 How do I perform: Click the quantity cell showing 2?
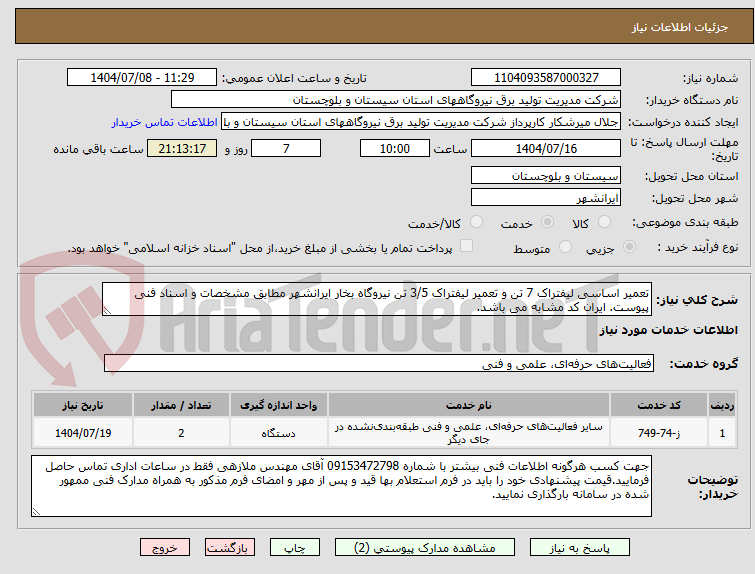coord(181,433)
